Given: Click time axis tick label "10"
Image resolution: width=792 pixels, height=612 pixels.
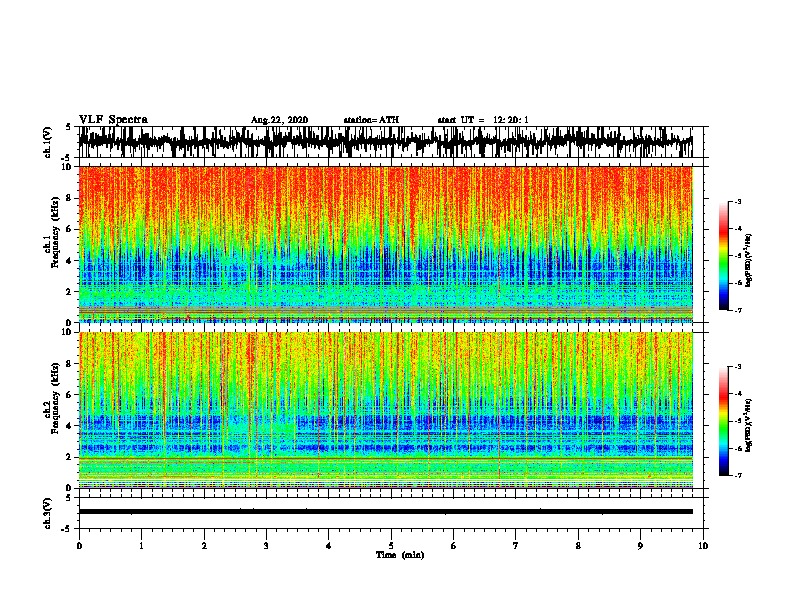Looking at the screenshot, I should (703, 546).
